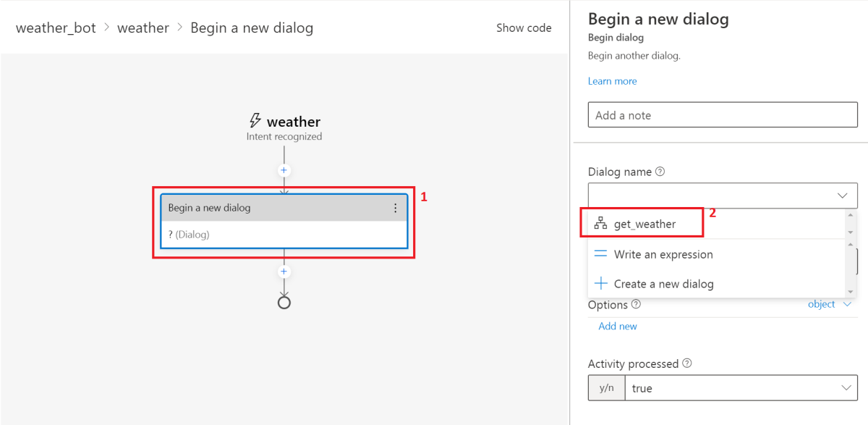Click Add new under Options
The height and width of the screenshot is (425, 868).
pyautogui.click(x=618, y=327)
